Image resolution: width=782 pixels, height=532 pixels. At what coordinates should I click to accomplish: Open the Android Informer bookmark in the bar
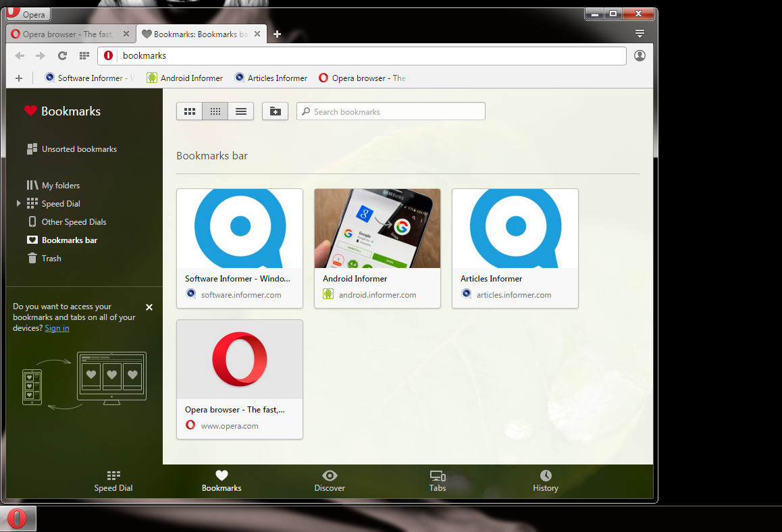[184, 78]
